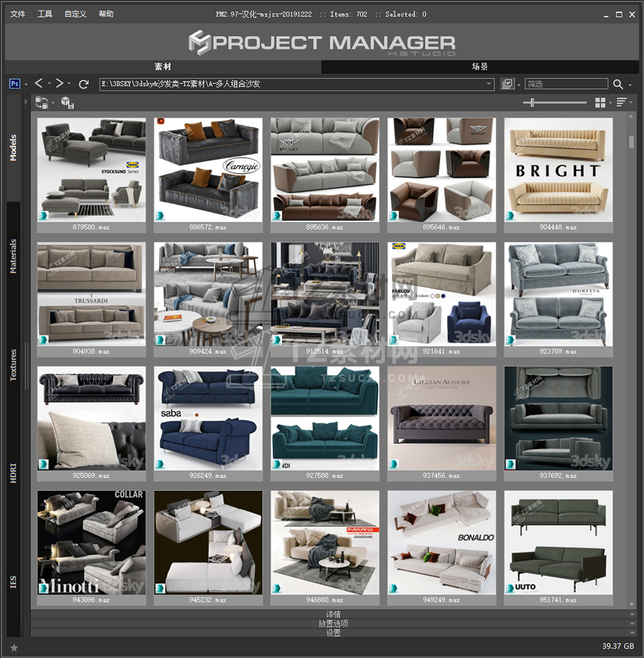Click the 3ds Max file icon on 921641.max
Image resolution: width=644 pixels, height=658 pixels.
tap(393, 340)
